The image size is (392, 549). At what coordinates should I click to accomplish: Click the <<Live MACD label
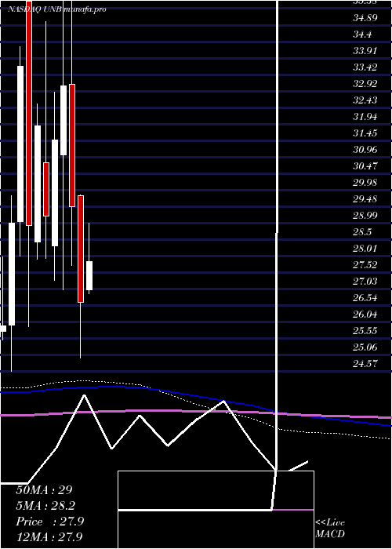(330, 529)
